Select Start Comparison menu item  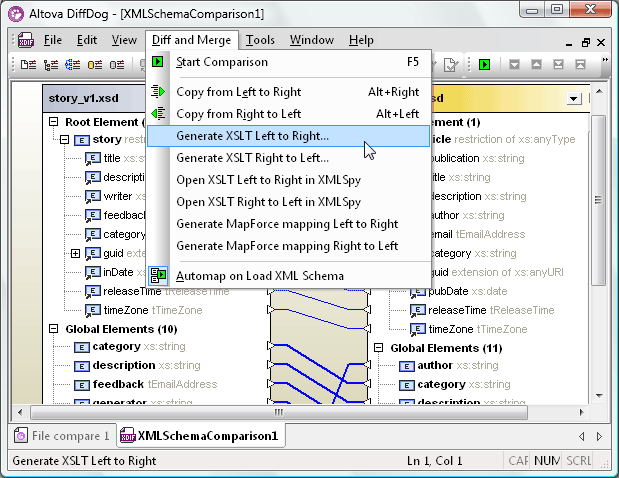289,62
